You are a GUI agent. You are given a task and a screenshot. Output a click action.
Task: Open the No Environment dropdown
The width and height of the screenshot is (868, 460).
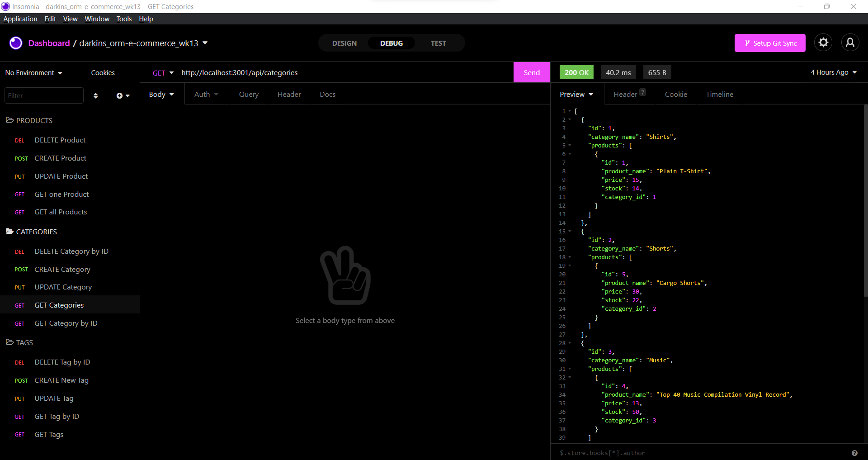point(33,72)
